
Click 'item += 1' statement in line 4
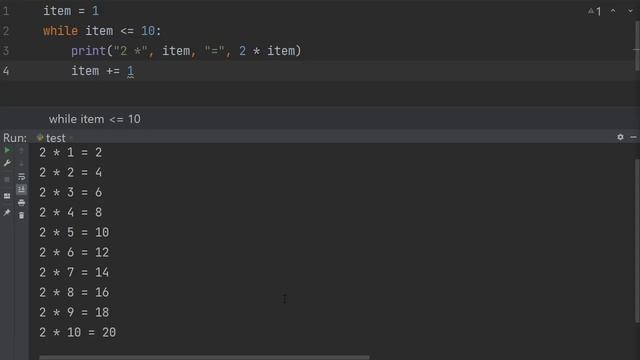click(102, 71)
